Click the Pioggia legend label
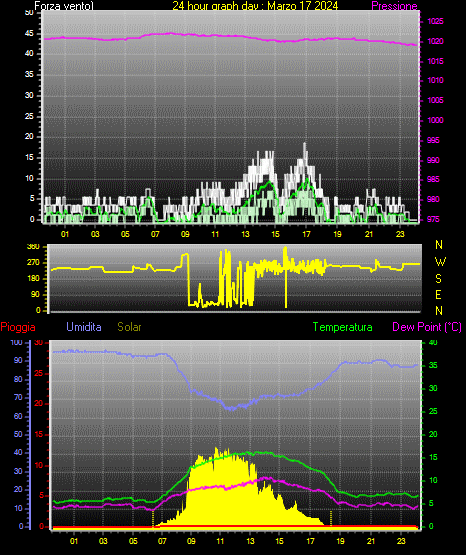 (18, 327)
